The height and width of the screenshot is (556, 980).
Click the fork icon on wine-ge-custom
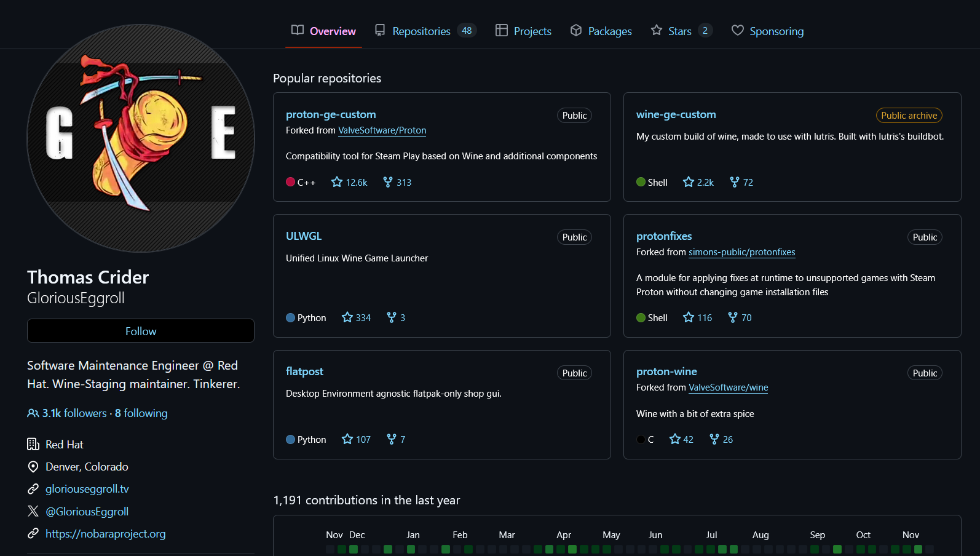(735, 182)
